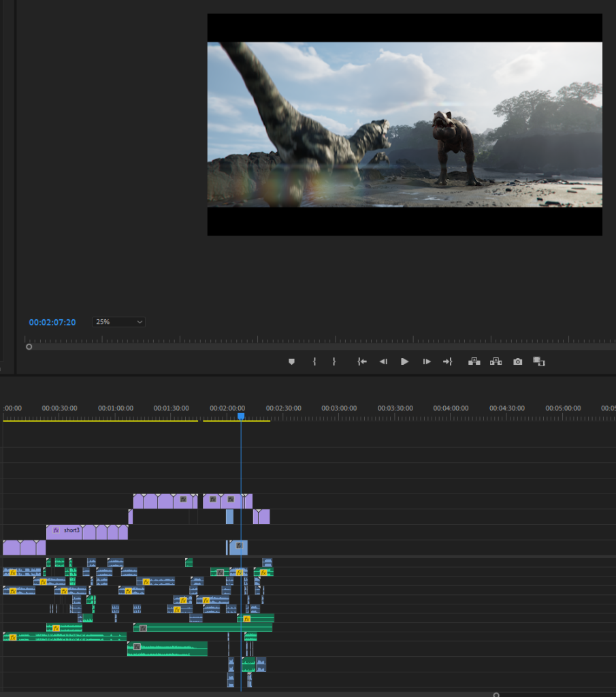Open Comparison View in the Program Monitor
The image size is (616, 697).
coord(539,361)
